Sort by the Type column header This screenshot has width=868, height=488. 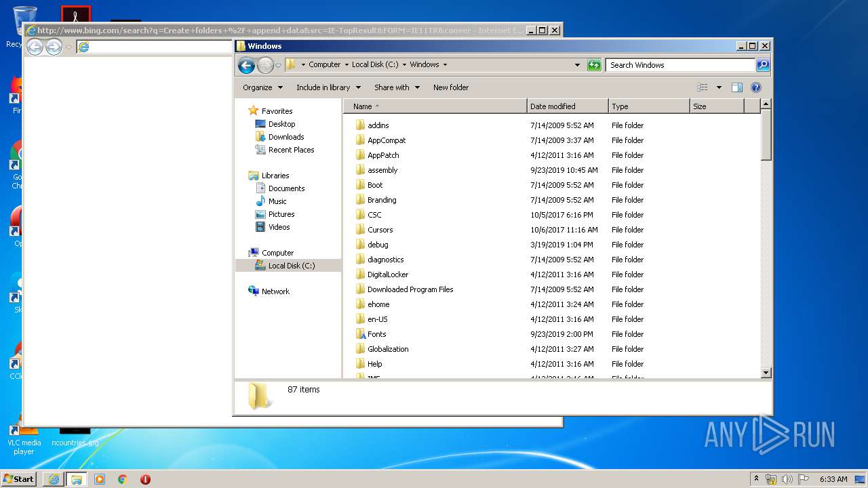coord(649,106)
